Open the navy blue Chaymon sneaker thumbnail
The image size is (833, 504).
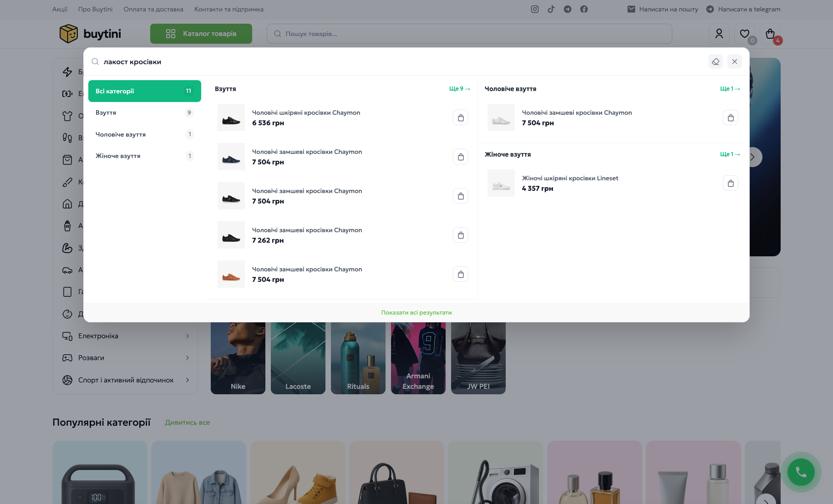tap(231, 157)
